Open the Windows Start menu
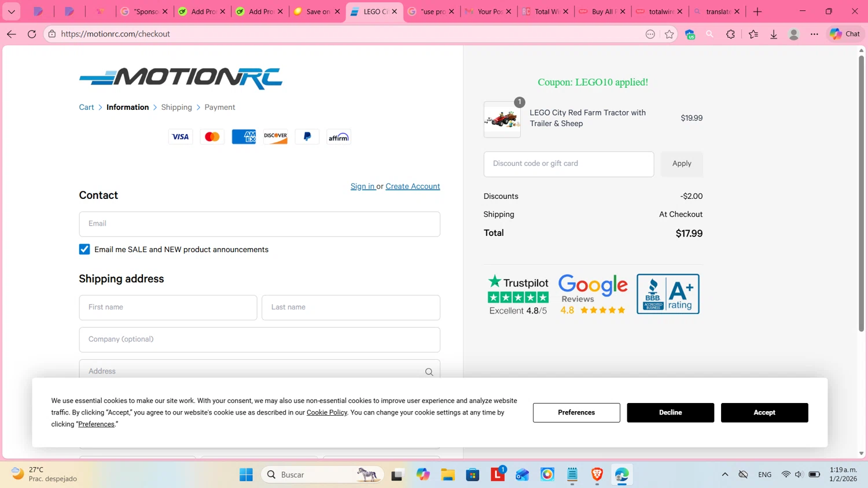 [246, 475]
